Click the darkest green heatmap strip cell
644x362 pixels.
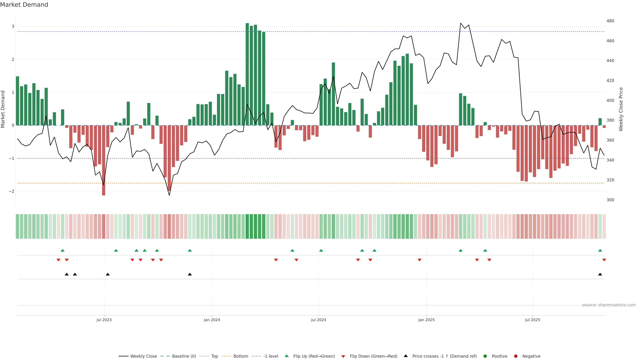[x=247, y=226]
